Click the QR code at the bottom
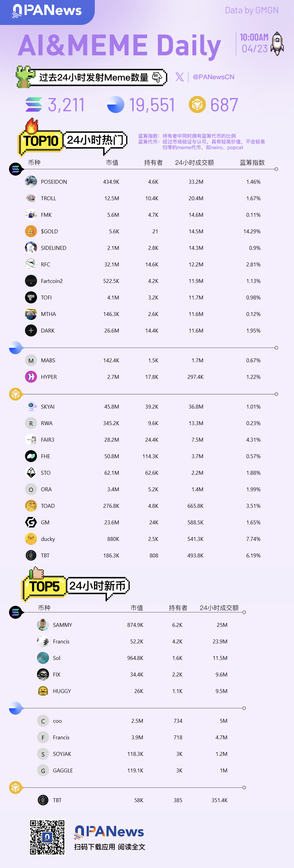The width and height of the screenshot is (294, 868). [47, 837]
